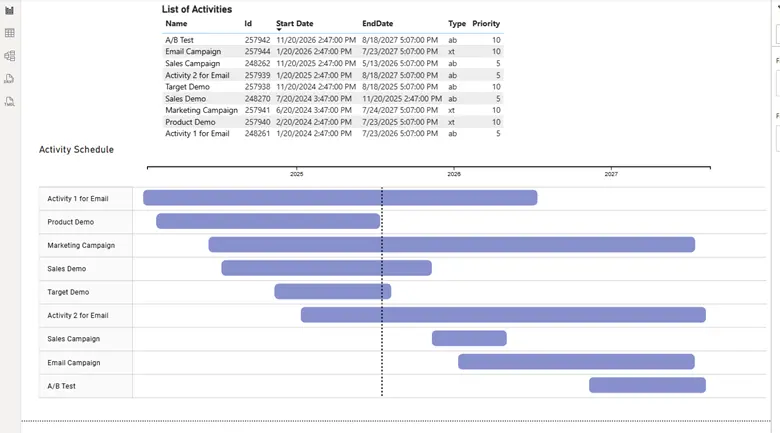Sort list by the Id column header

click(248, 23)
